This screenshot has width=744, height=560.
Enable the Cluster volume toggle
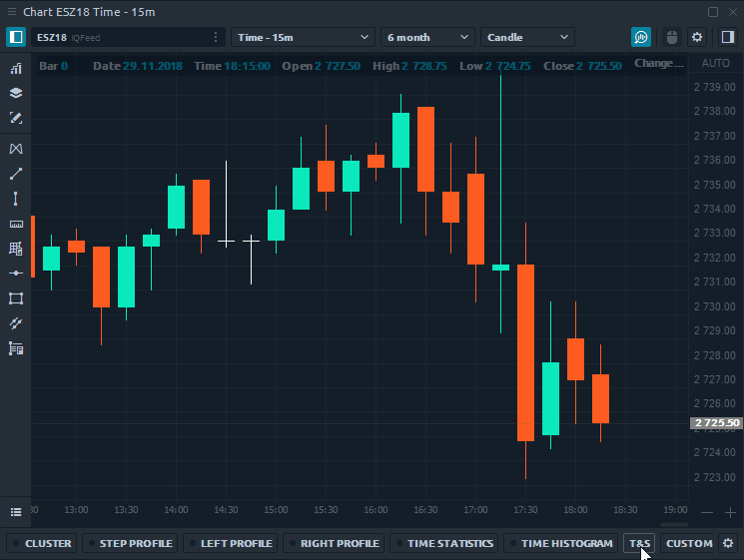pyautogui.click(x=41, y=543)
